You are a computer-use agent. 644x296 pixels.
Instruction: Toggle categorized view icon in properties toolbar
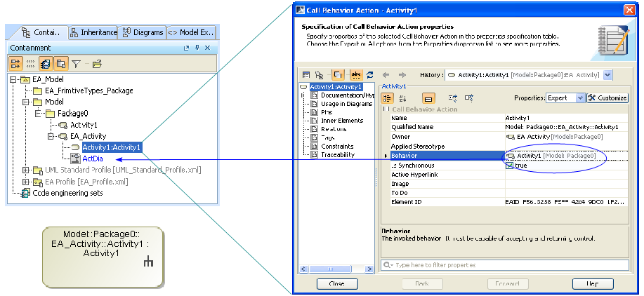click(388, 98)
